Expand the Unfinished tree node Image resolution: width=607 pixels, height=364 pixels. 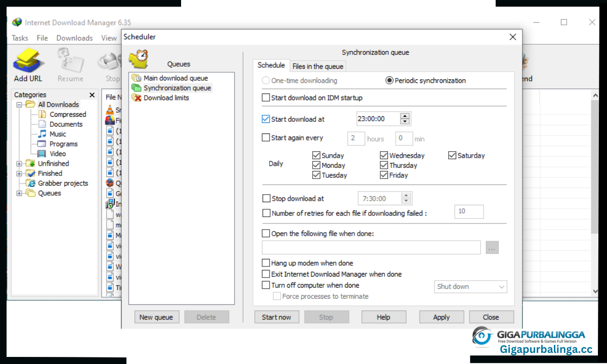[19, 164]
